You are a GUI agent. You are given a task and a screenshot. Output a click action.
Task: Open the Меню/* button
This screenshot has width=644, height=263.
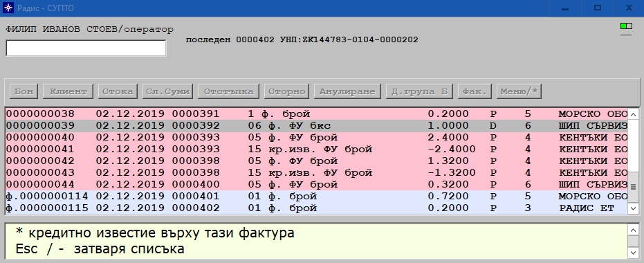point(519,91)
